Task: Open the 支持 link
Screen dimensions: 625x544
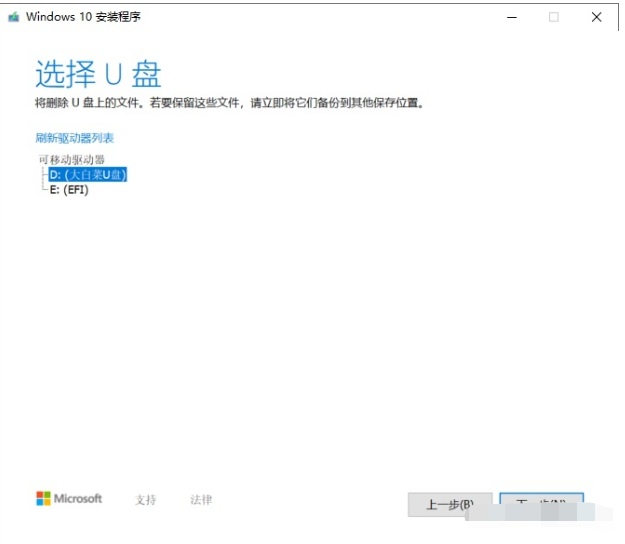Action: 145,499
